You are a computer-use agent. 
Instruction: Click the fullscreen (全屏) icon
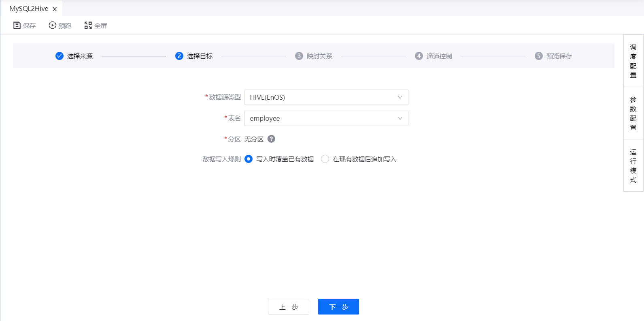click(x=88, y=25)
